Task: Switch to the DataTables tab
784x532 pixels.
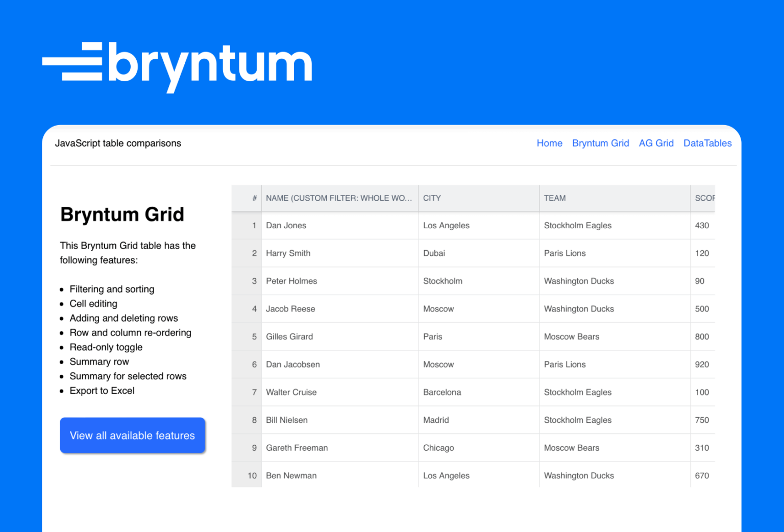Action: pos(708,143)
